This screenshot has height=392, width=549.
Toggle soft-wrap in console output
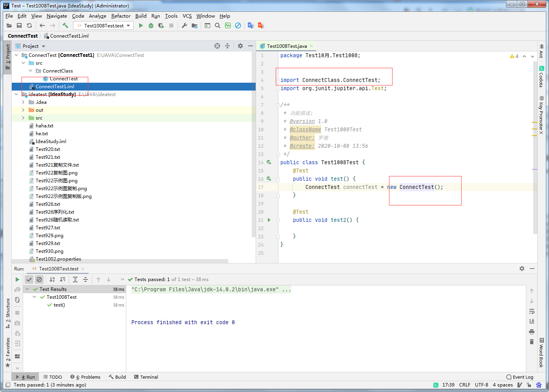(x=532, y=311)
